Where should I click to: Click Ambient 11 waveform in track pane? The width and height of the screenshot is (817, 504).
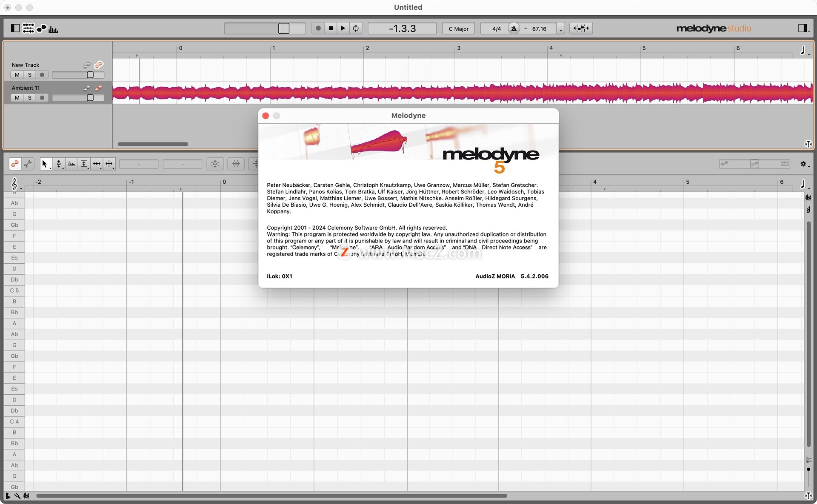point(463,93)
